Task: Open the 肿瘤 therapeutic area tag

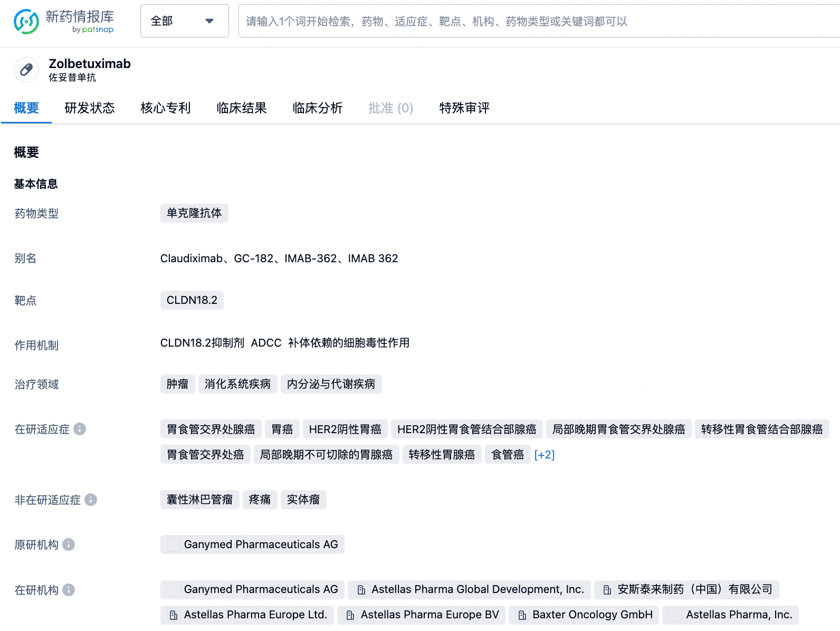Action: [177, 384]
